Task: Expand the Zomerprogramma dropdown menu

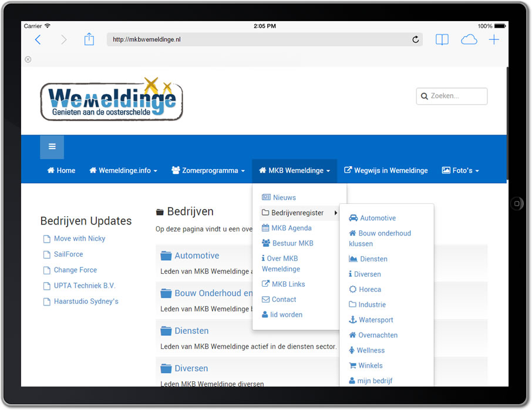Action: click(x=208, y=170)
